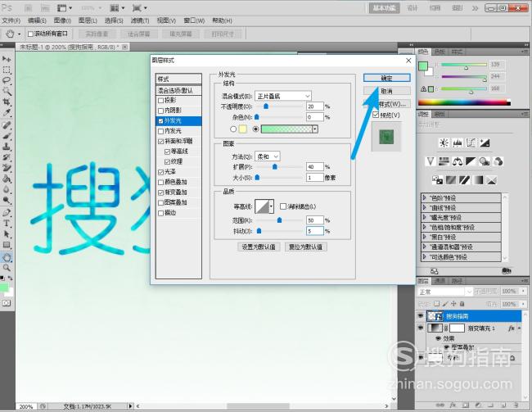Screen dimensions: 532x412
Task: Enable the 内阴影 inner shadow checkbox
Action: (x=160, y=111)
